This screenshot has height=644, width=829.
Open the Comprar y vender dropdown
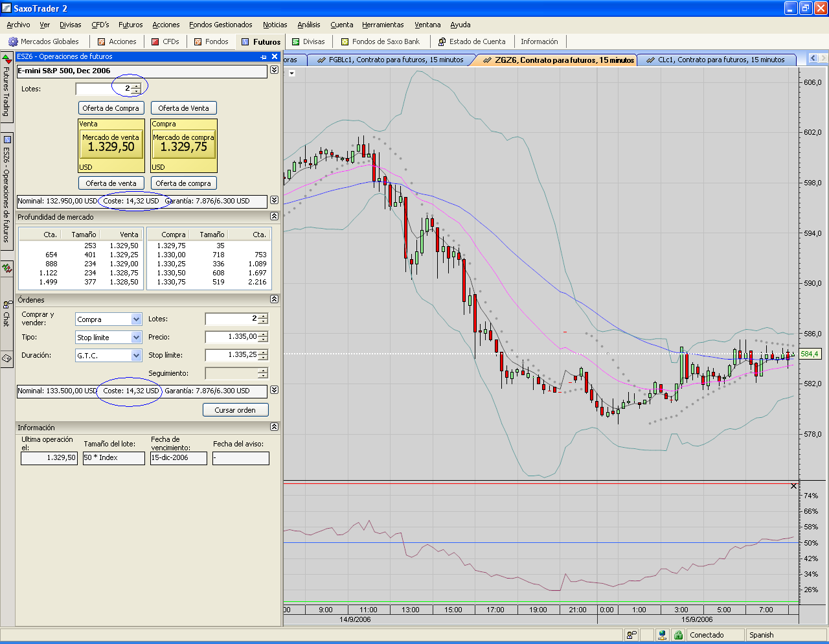click(136, 319)
